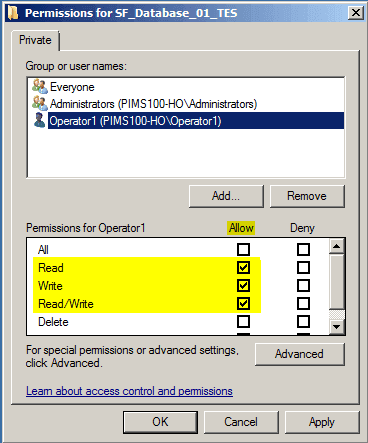Uncheck Allow for Read permission
Image resolution: width=368 pixels, height=443 pixels.
pos(243,267)
